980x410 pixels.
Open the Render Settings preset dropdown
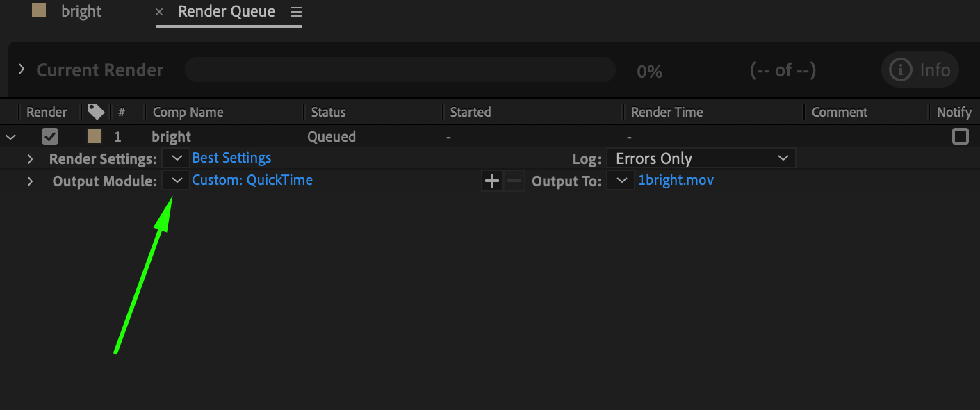point(177,158)
